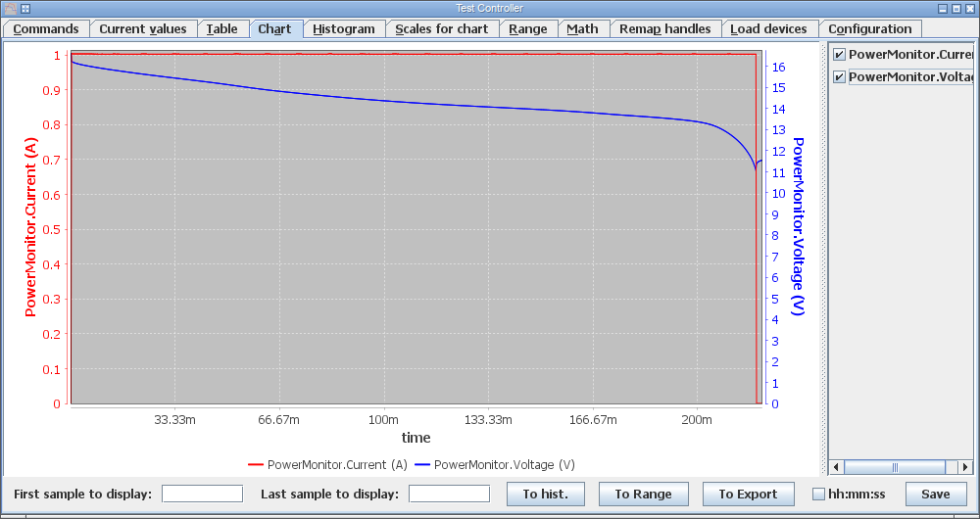Click the PowerMonitor.Voltage (V) axis label
The image size is (980, 519).
tap(798, 226)
